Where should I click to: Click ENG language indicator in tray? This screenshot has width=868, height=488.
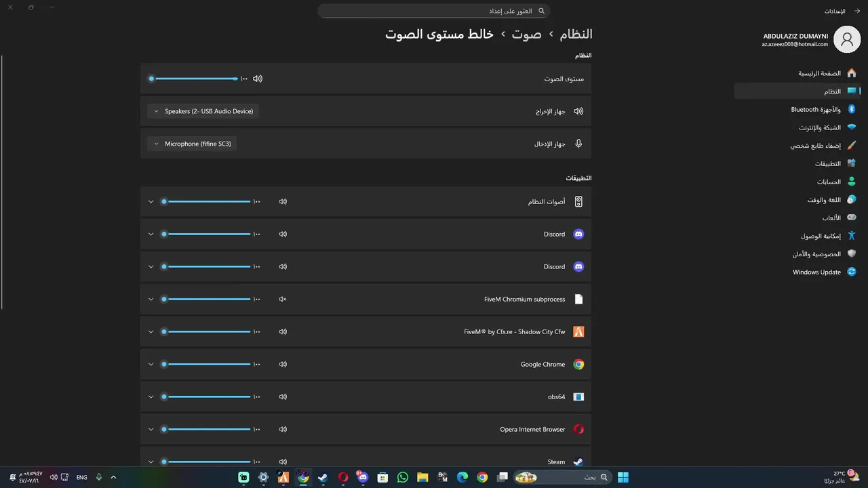tap(81, 477)
